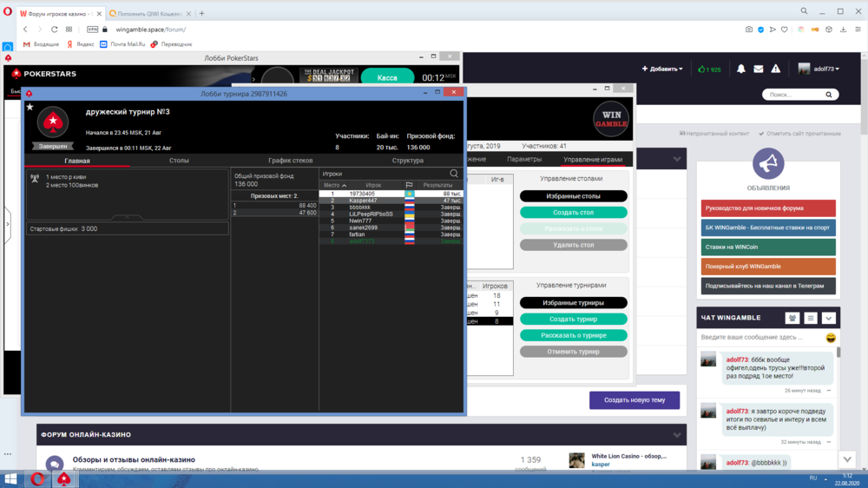Mark site as read checkmark link
Screen dimensions: 868x488
[799, 134]
